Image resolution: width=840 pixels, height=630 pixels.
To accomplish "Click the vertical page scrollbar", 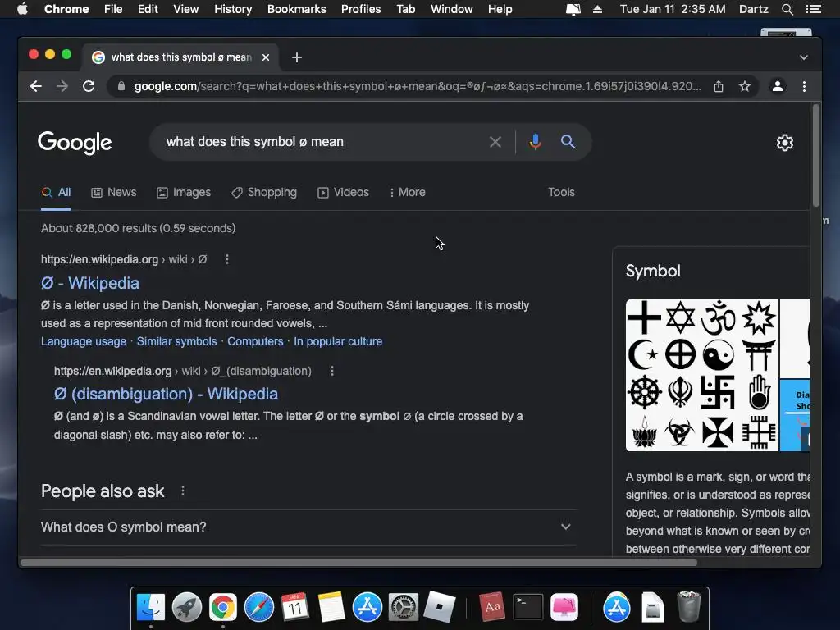I will click(816, 155).
